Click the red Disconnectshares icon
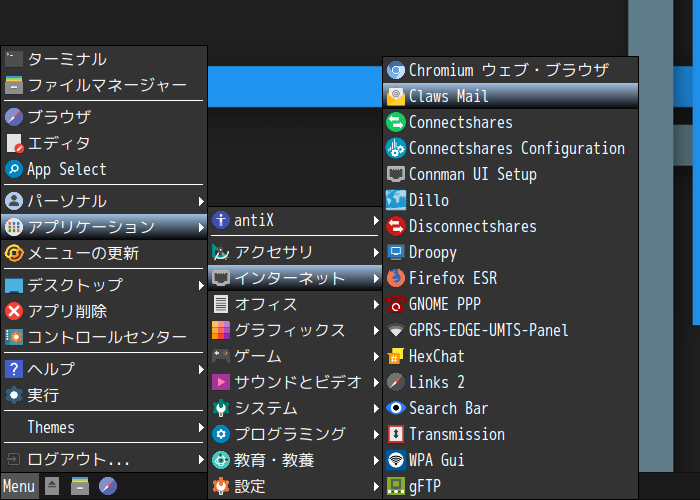 tap(396, 226)
